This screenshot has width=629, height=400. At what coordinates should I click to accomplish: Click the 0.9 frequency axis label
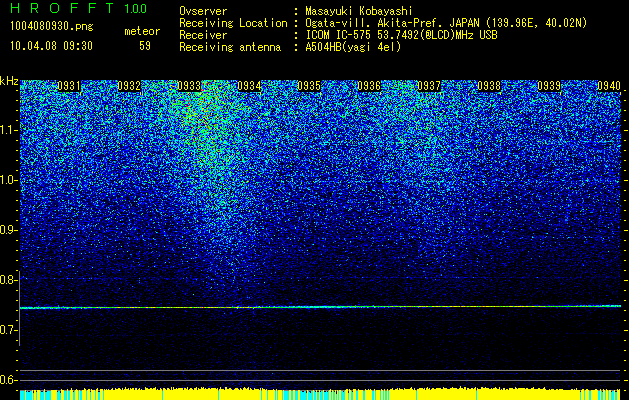tap(8, 230)
